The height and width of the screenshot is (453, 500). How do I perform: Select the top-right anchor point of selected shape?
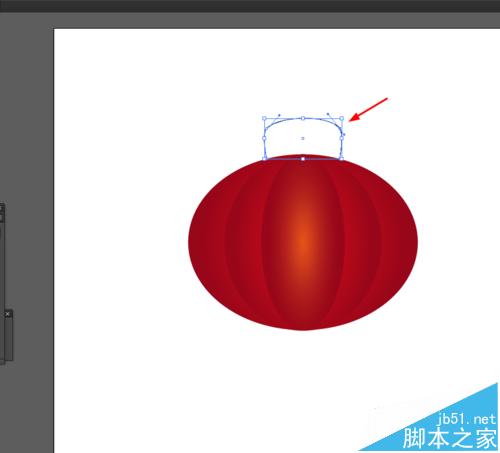click(342, 118)
